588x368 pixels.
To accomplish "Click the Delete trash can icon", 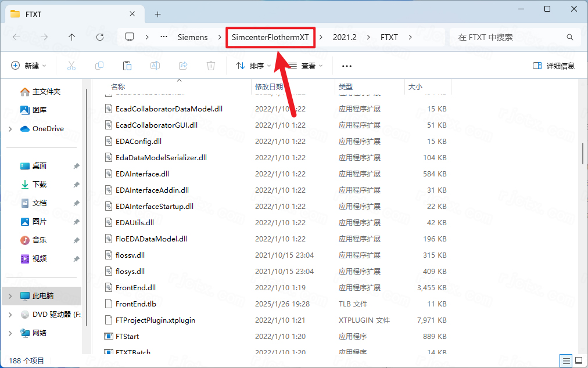I will tap(211, 66).
